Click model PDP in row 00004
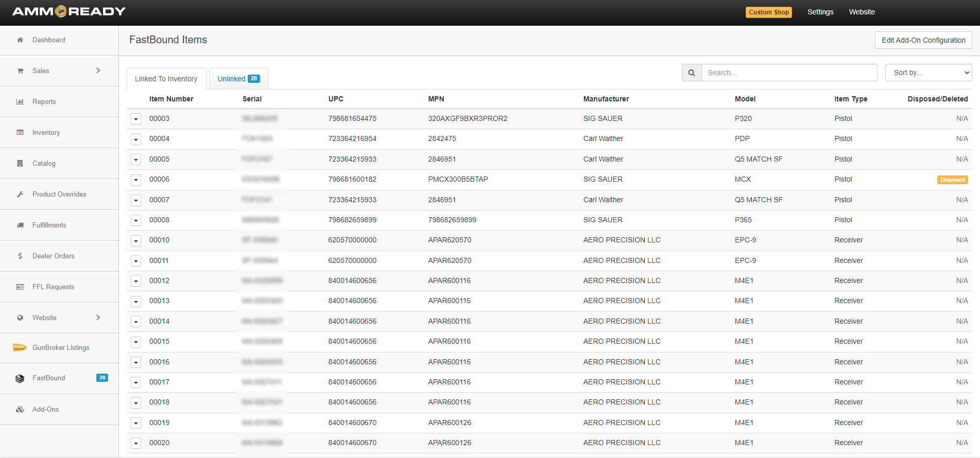 (742, 138)
